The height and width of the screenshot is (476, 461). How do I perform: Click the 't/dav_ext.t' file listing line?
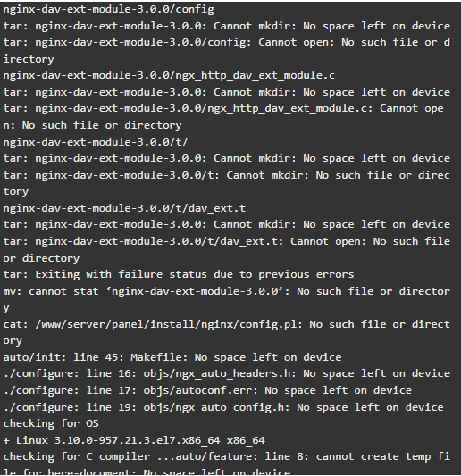124,208
